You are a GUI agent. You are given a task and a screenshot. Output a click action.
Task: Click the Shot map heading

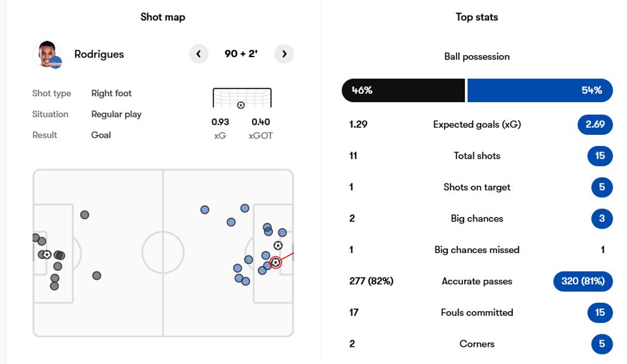(163, 17)
